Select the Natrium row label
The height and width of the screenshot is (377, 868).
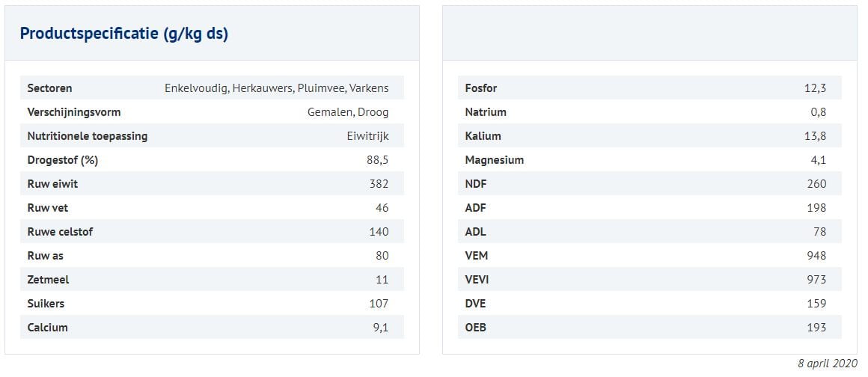486,112
